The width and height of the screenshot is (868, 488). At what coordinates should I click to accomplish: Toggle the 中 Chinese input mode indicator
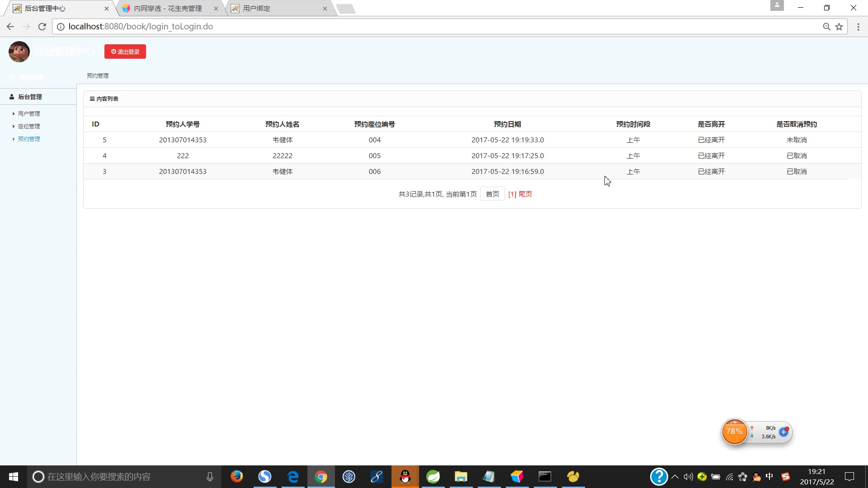pos(769,477)
